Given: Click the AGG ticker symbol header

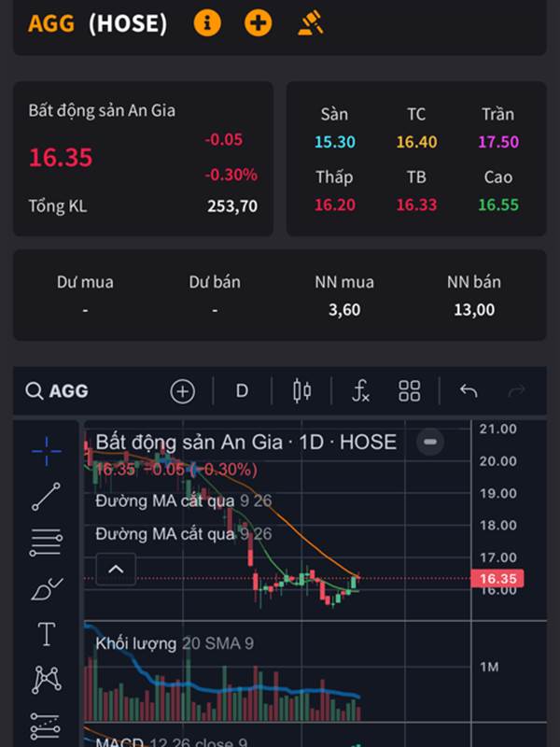Looking at the screenshot, I should (51, 22).
